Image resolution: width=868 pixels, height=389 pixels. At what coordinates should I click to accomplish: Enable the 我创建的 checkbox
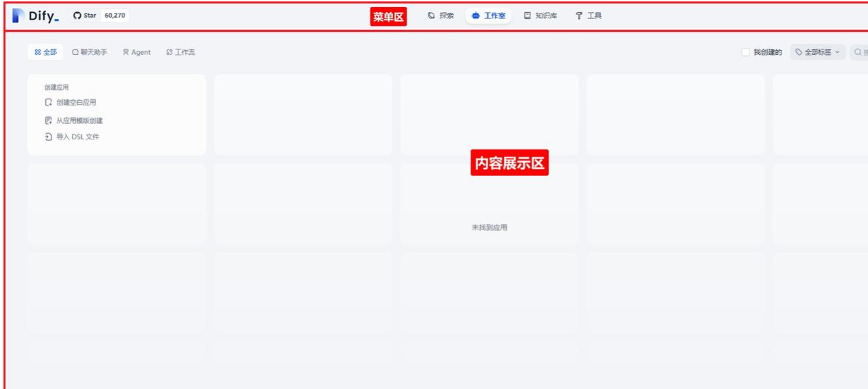point(746,52)
